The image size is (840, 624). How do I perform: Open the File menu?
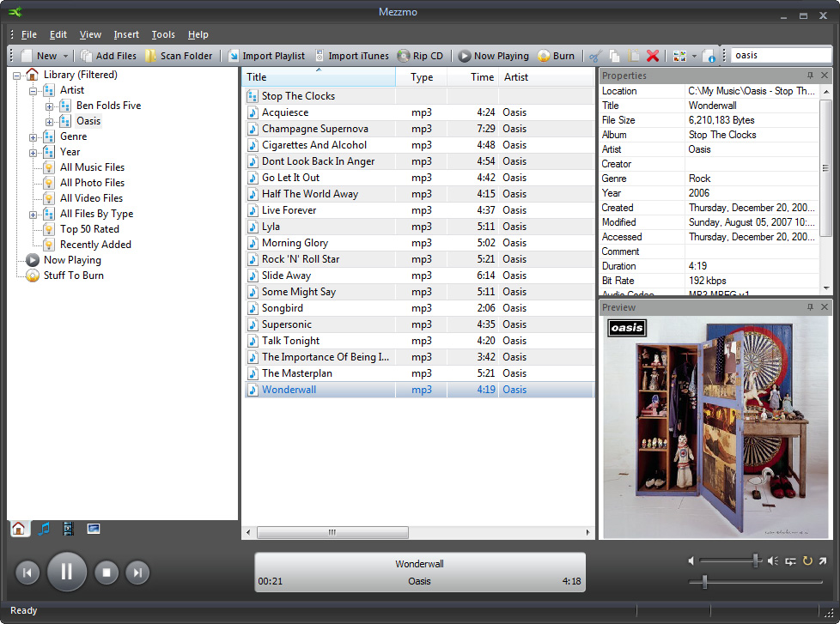coord(29,34)
